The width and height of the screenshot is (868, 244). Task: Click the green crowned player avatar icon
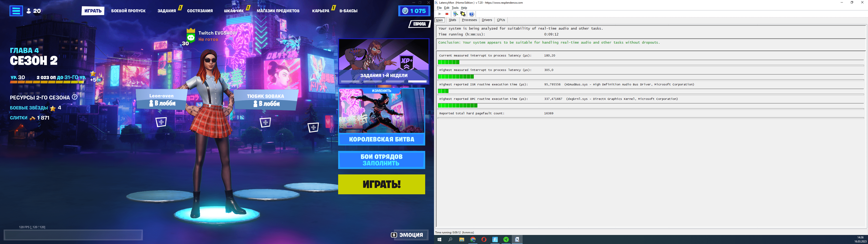[191, 36]
